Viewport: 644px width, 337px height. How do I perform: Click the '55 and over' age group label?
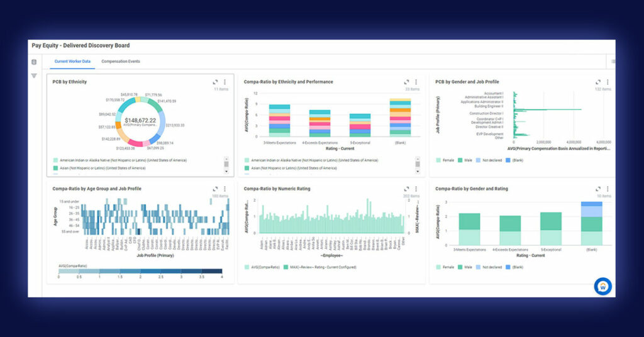70,231
